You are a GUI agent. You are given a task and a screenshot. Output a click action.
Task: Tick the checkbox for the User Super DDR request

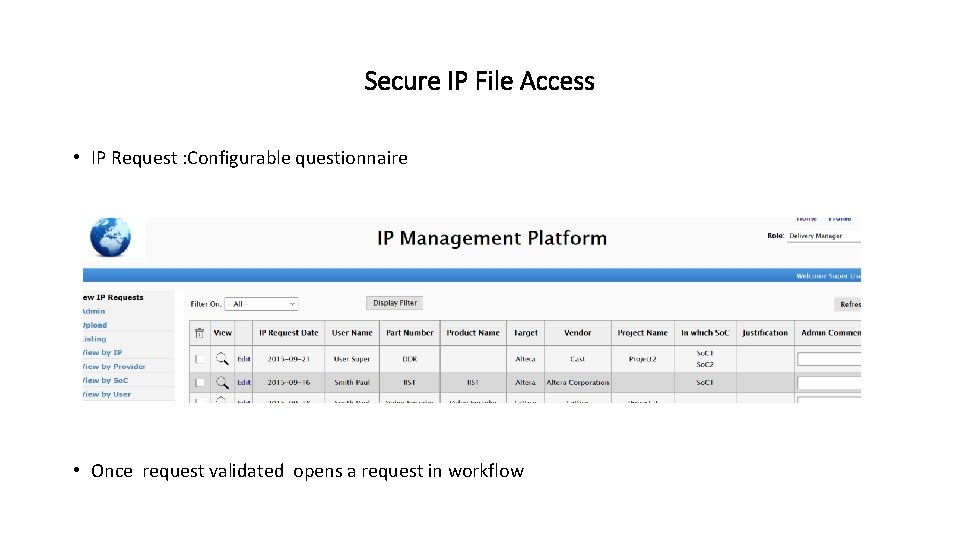pyautogui.click(x=200, y=359)
